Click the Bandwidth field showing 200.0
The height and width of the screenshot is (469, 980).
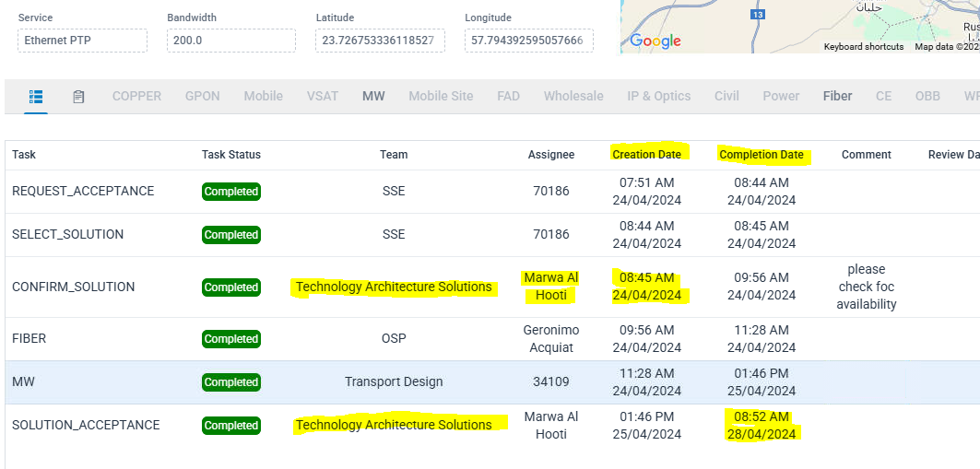pyautogui.click(x=230, y=41)
